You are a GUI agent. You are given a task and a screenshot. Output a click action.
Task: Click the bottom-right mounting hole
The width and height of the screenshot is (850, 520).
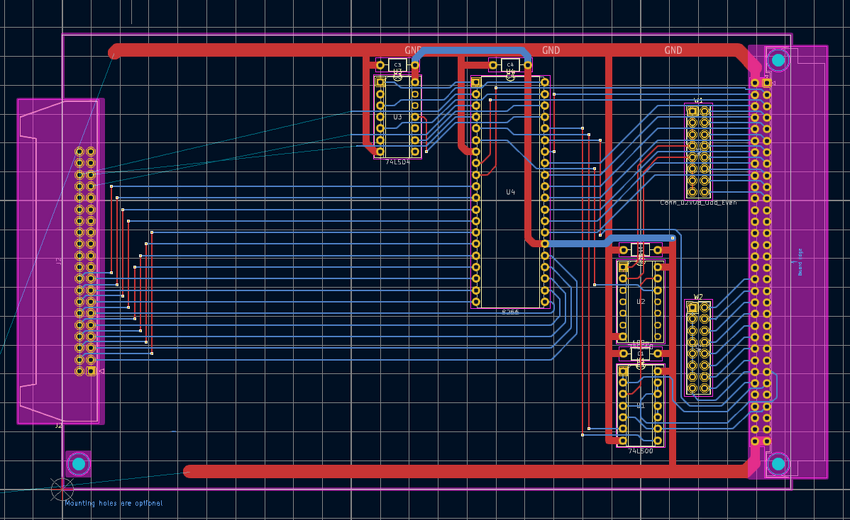778,464
